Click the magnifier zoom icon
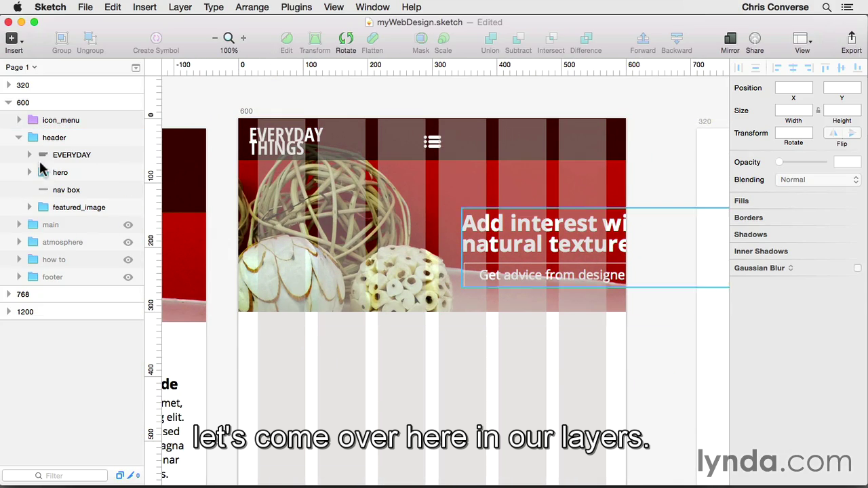868x488 pixels. [229, 39]
